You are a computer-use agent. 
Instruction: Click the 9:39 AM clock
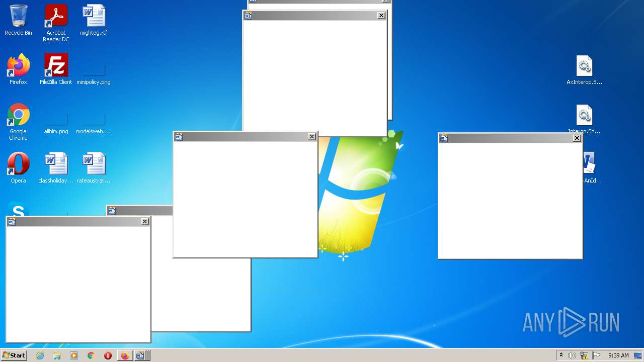tap(618, 355)
